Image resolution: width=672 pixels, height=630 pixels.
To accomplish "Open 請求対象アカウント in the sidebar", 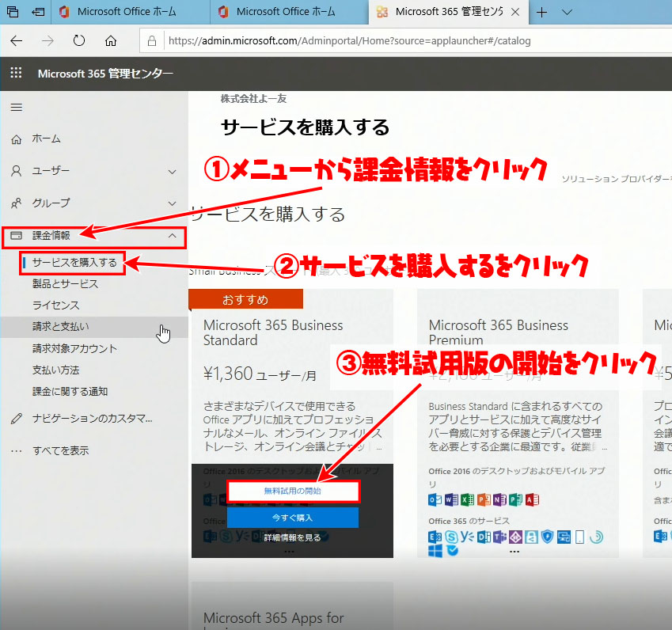I will point(74,348).
